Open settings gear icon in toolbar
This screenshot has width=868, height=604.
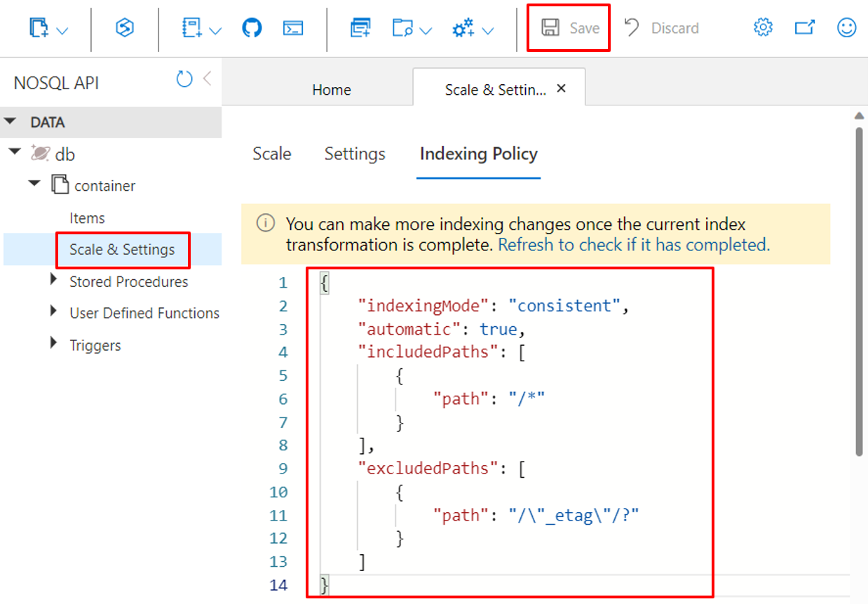coord(763,28)
